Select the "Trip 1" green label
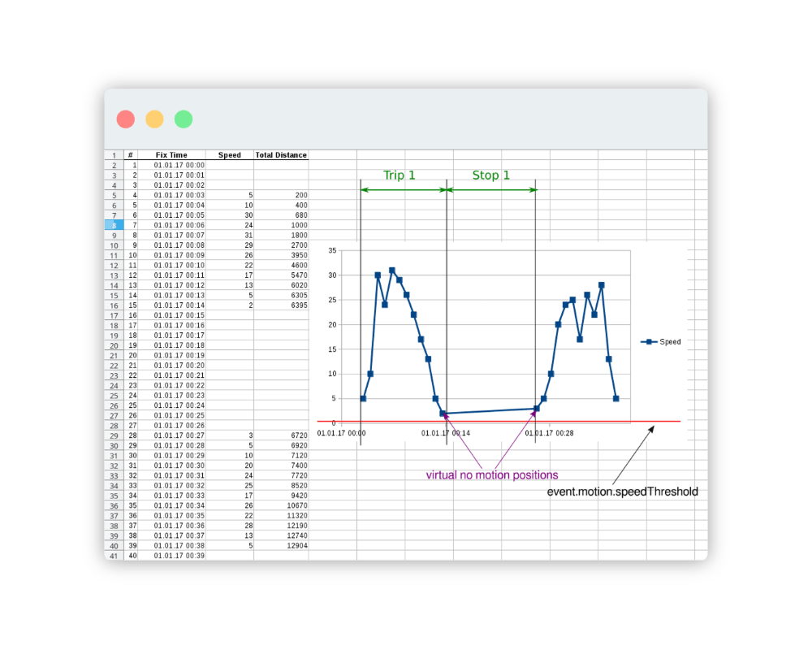Screen dimensions: 812x650 coord(400,175)
